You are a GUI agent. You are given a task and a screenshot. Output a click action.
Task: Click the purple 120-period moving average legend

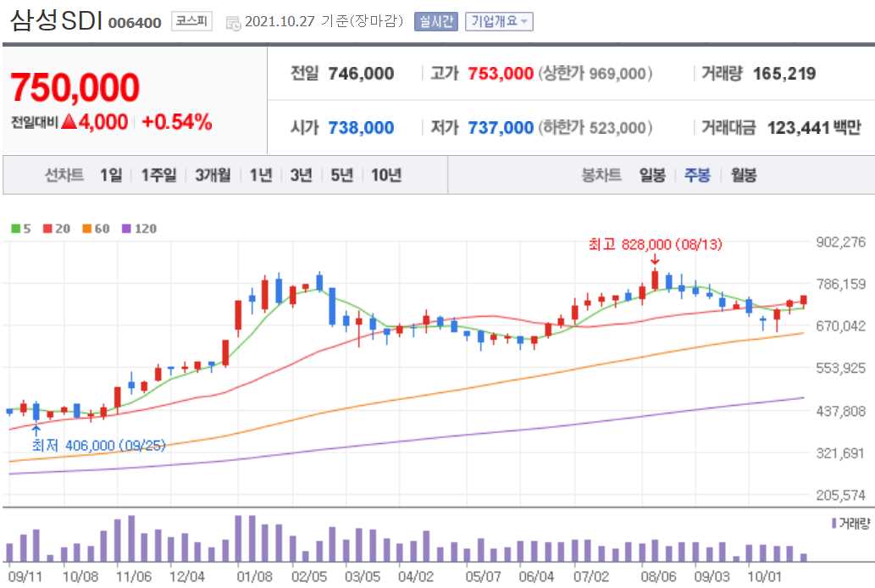140,229
